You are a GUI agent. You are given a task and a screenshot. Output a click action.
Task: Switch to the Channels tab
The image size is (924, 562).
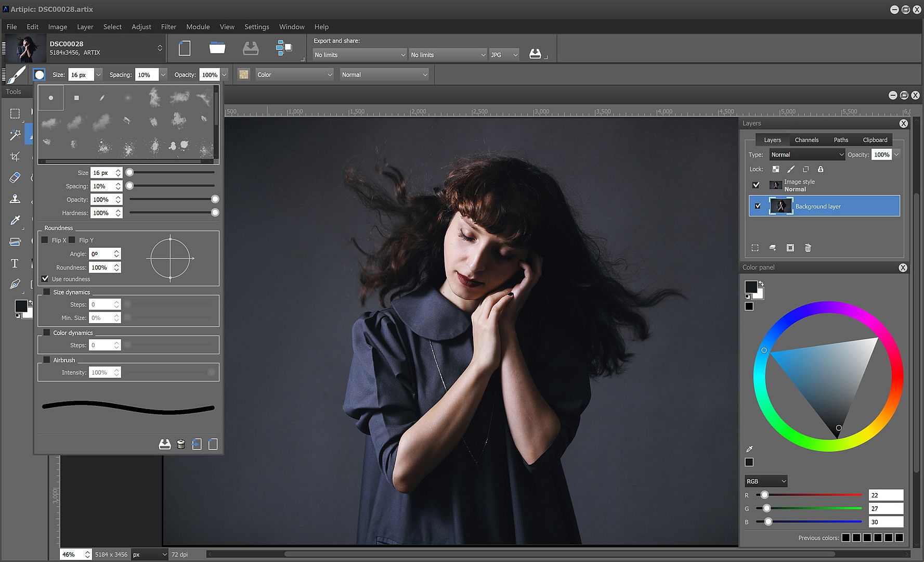(x=806, y=140)
